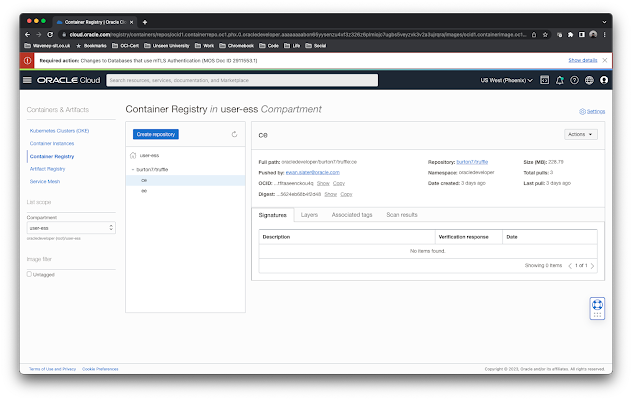
Task: Select the user-ess root tree row
Action: pyautogui.click(x=185, y=155)
